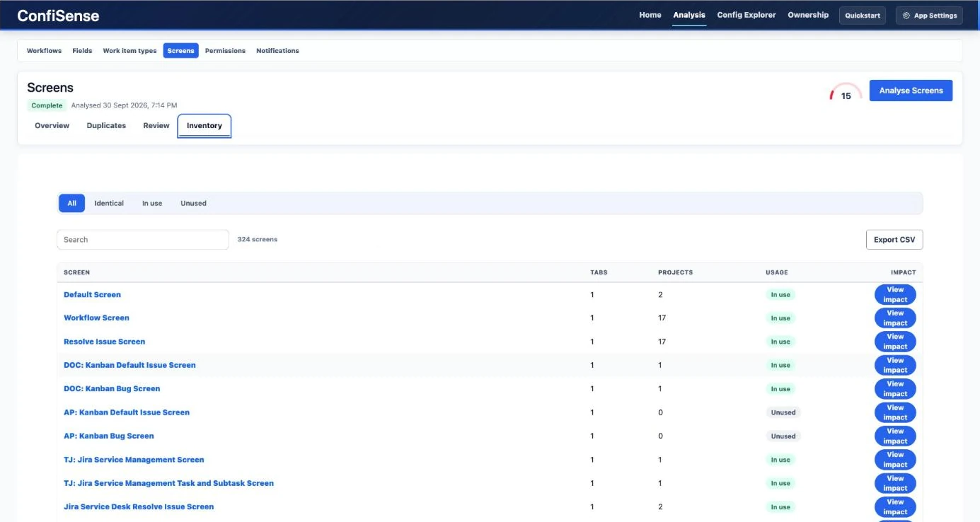980x522 pixels.
Task: Switch to the Duplicates sub-tab
Action: 106,126
